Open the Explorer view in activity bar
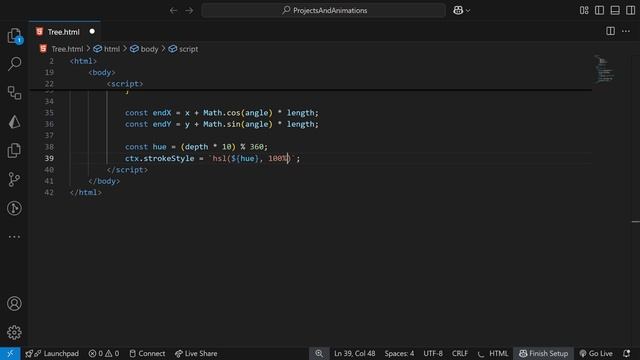640x360 pixels. 14,36
